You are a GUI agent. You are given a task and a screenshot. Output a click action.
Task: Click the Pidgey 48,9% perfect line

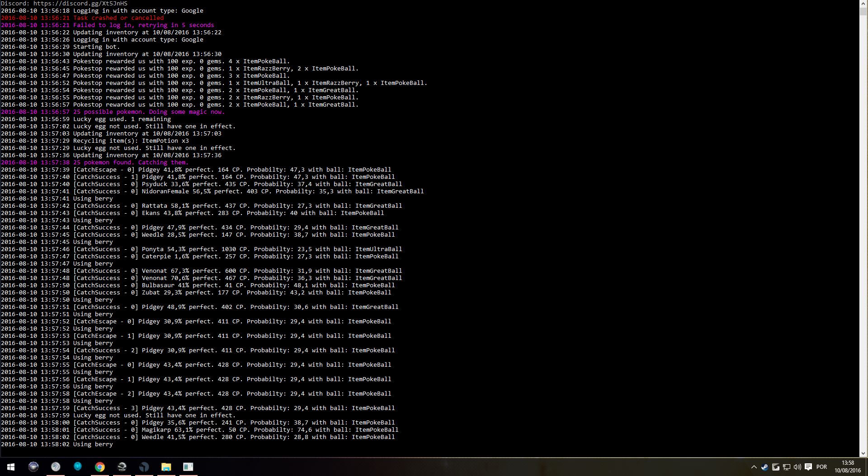point(200,307)
